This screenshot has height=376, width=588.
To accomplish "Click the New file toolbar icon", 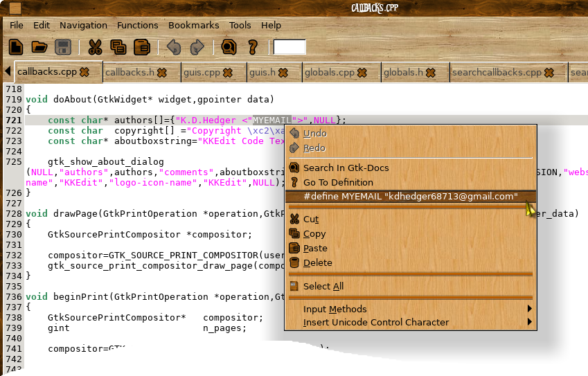I will pyautogui.click(x=16, y=47).
